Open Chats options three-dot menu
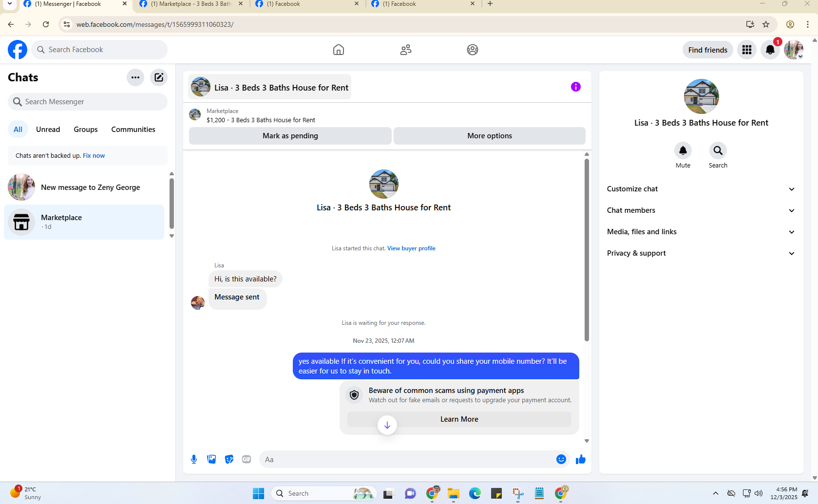Image resolution: width=818 pixels, height=504 pixels. click(135, 77)
